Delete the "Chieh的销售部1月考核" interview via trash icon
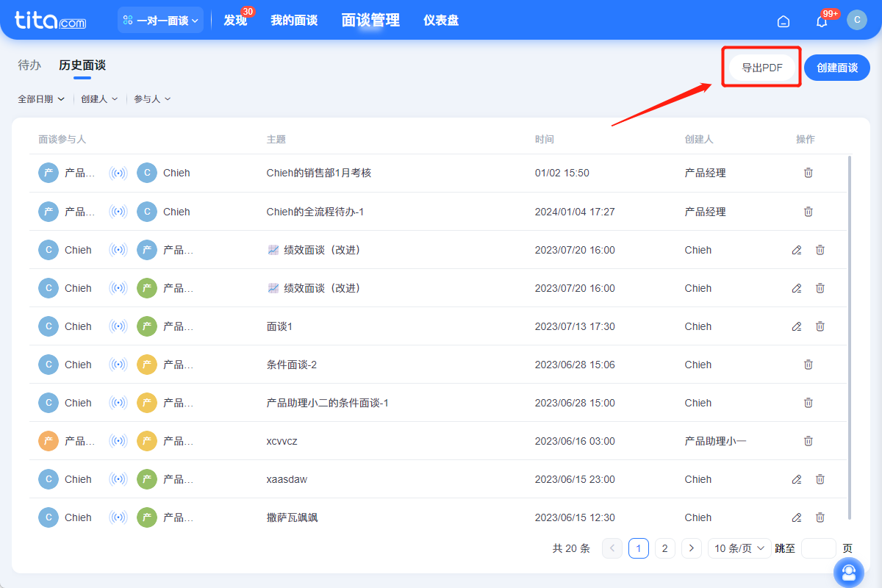Image resolution: width=882 pixels, height=588 pixels. [808, 173]
